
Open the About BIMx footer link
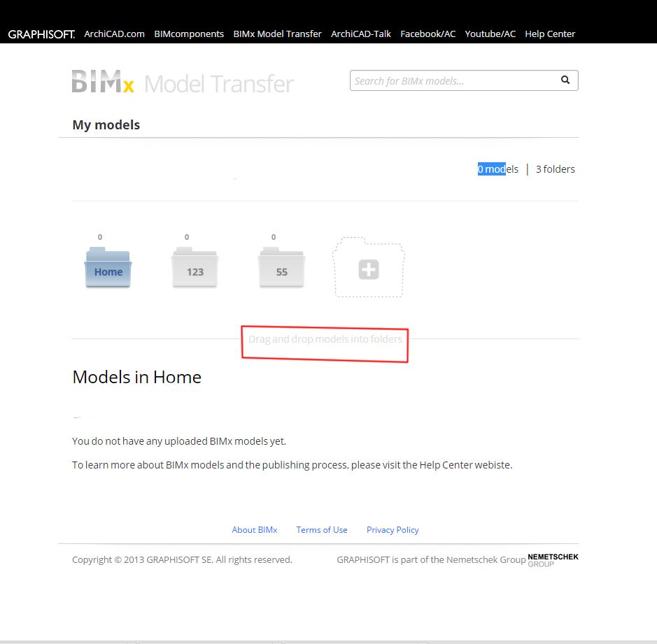click(255, 530)
